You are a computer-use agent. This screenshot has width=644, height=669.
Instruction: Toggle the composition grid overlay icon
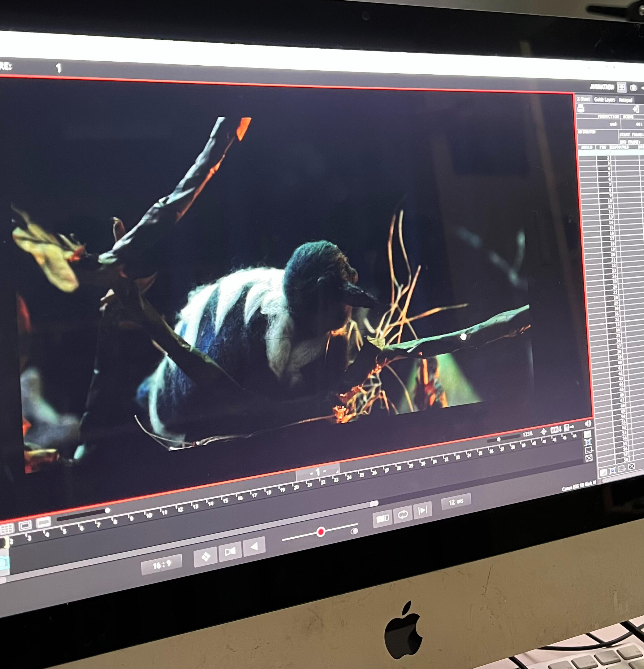click(x=7, y=529)
